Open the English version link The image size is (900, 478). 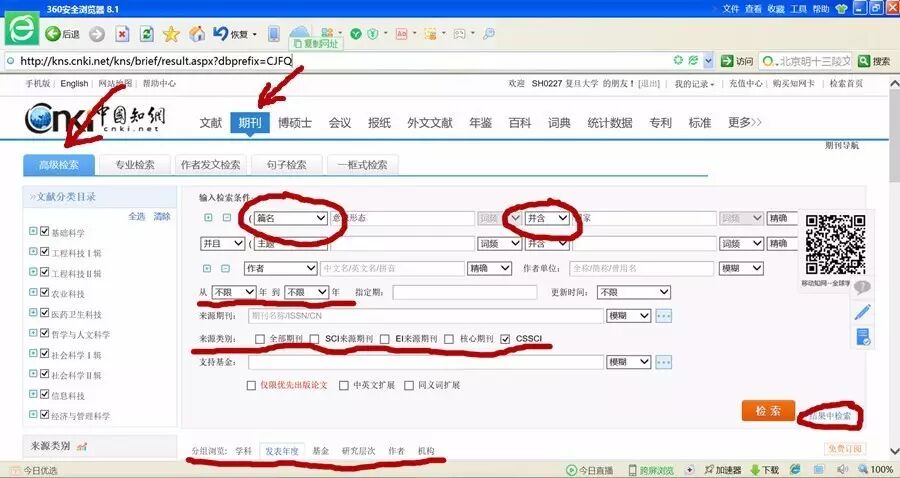(x=74, y=83)
